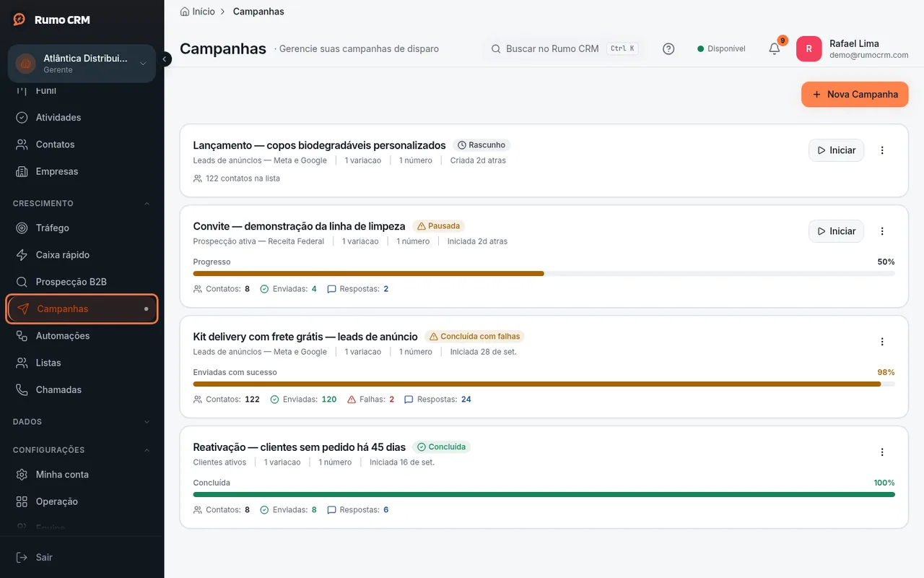Collapse the CRESCIMENTO section
Image resolution: width=924 pixels, height=578 pixels.
click(82, 204)
